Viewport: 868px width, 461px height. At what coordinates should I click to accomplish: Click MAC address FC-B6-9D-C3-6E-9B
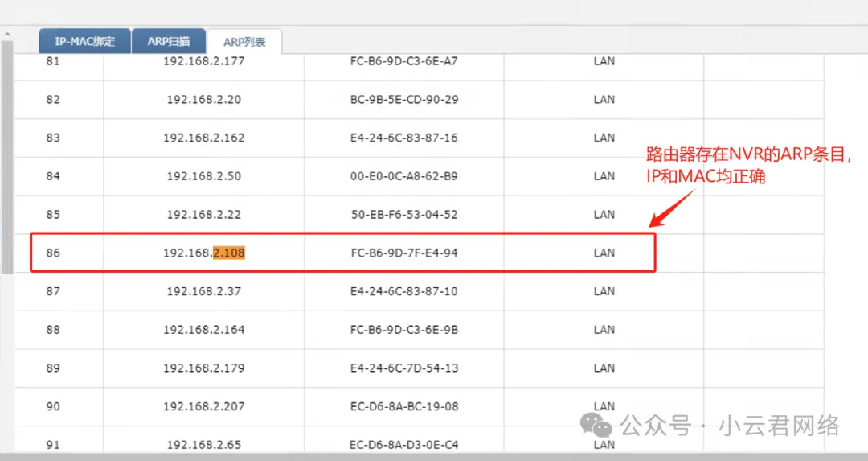point(404,330)
